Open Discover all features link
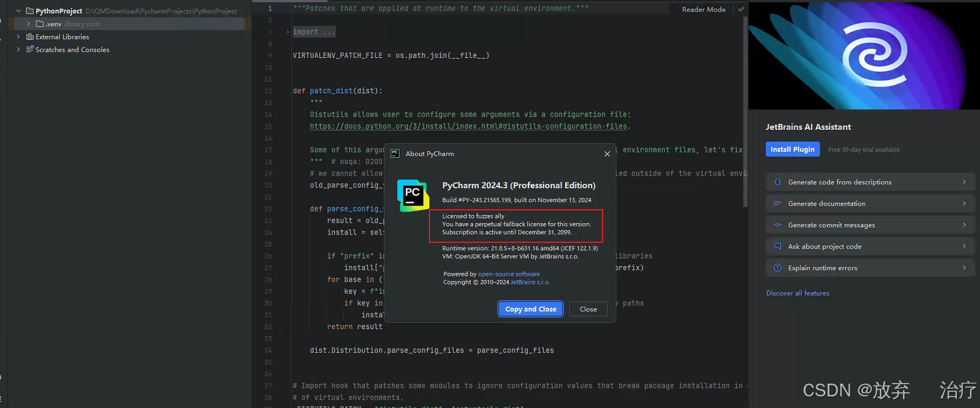980x408 pixels. pos(798,293)
